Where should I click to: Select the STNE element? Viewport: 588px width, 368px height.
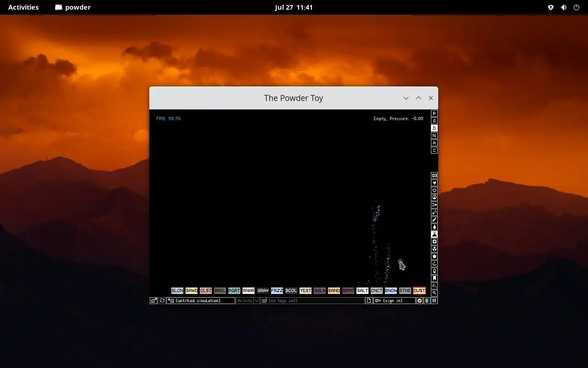coord(405,291)
